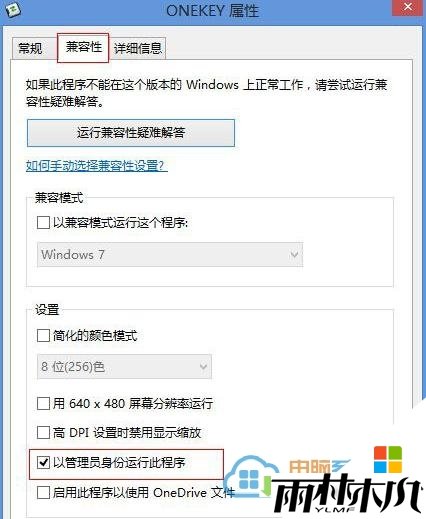Select the 兼容性 tab
This screenshot has height=519, width=426.
pyautogui.click(x=83, y=47)
